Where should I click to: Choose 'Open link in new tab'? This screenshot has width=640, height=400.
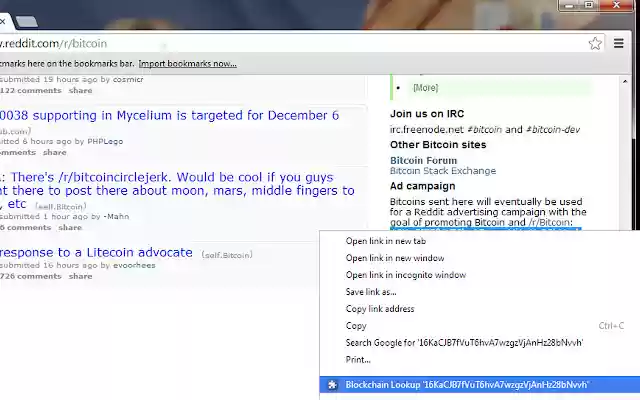[x=386, y=241]
